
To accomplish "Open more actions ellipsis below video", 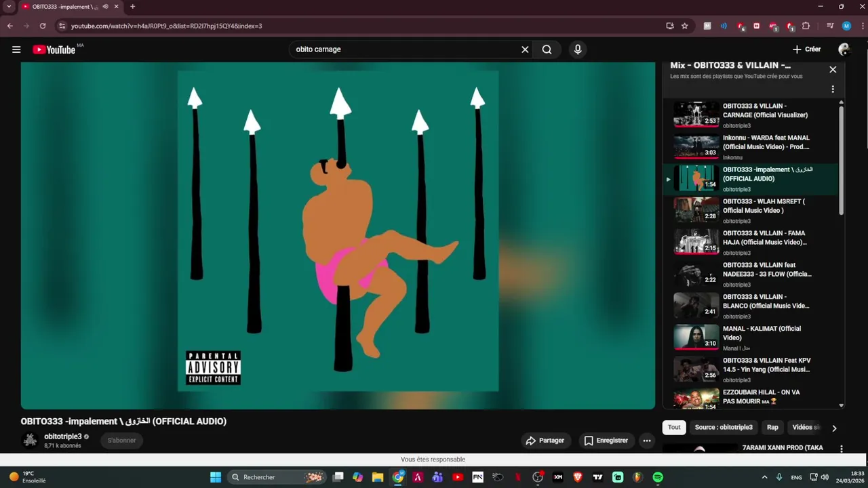I will coord(647,441).
